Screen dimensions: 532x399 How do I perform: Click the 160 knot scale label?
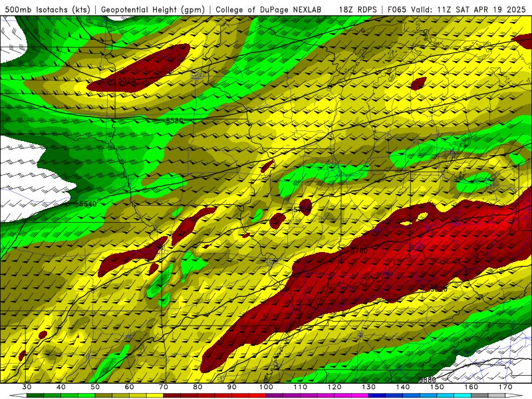[471, 387]
